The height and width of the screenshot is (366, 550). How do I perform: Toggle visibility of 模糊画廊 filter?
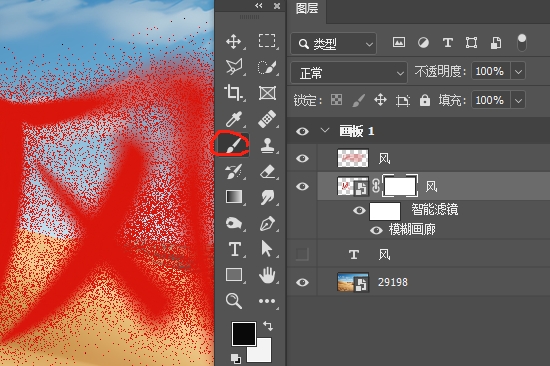pyautogui.click(x=376, y=230)
